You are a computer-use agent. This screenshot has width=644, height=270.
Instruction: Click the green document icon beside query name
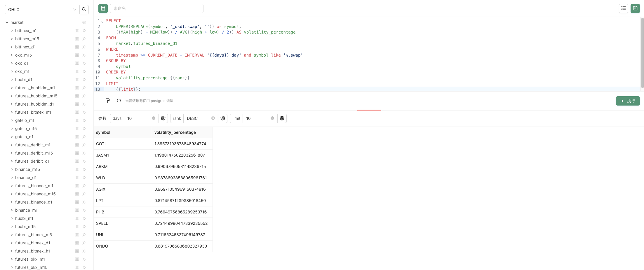pyautogui.click(x=103, y=8)
